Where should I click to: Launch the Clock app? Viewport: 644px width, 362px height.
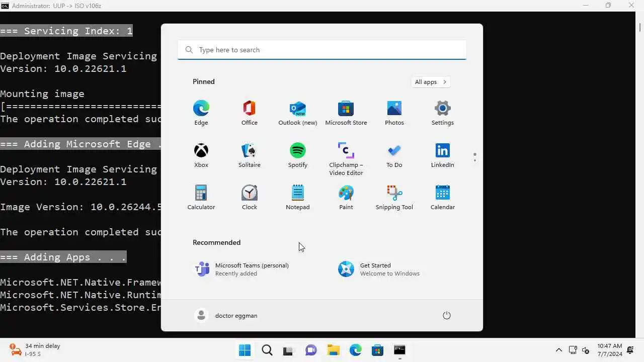(250, 198)
